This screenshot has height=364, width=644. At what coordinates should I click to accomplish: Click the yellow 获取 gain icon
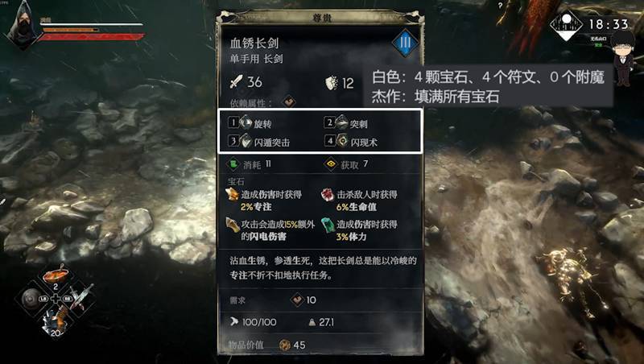click(x=330, y=164)
